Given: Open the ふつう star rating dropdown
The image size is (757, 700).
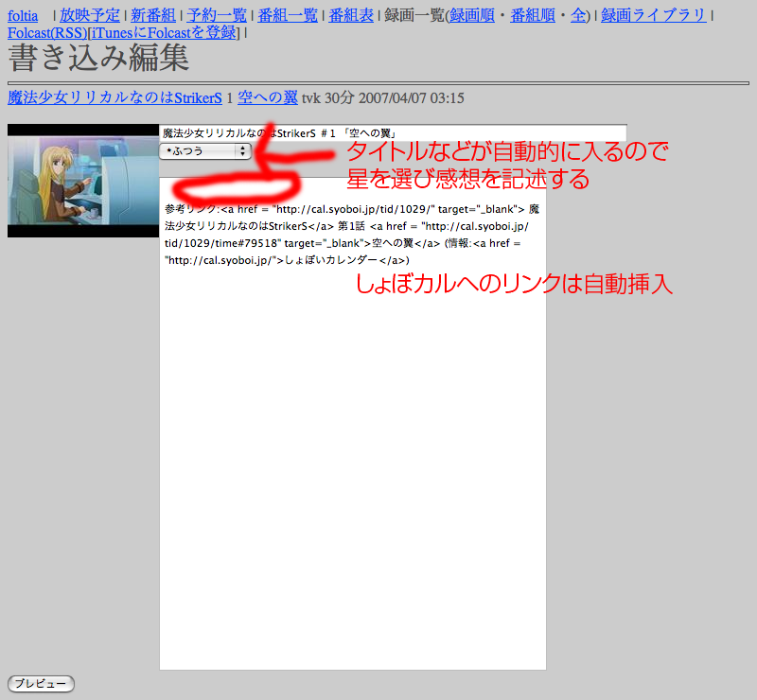Looking at the screenshot, I should tap(205, 151).
